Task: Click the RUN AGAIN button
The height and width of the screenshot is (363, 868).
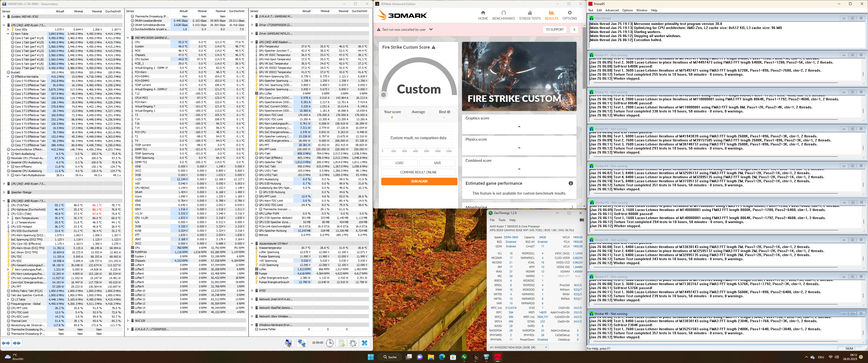Action: (x=419, y=181)
